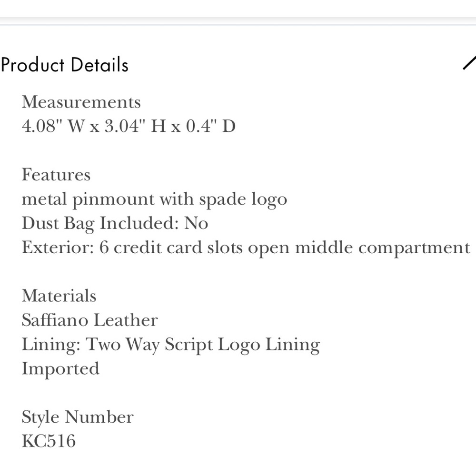This screenshot has height=476, width=476.
Task: Select the Dust Bag Included line
Action: tap(115, 224)
